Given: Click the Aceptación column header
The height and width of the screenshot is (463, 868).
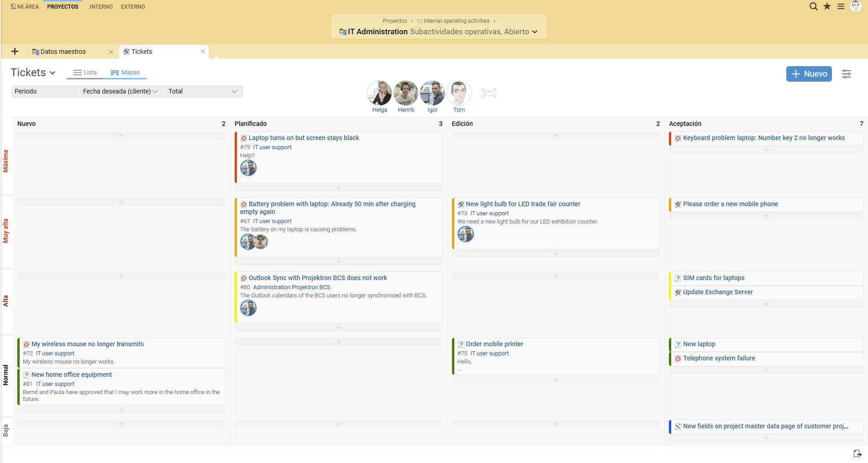Looking at the screenshot, I should (x=685, y=124).
